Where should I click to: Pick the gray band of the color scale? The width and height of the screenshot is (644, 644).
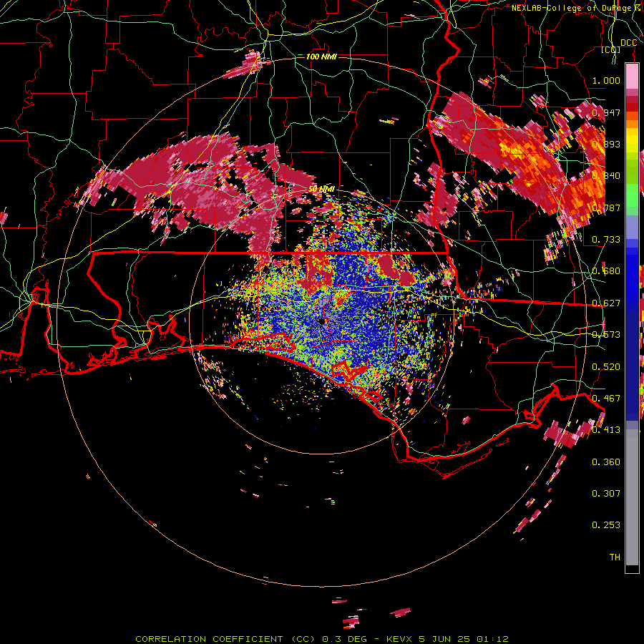pos(632,497)
